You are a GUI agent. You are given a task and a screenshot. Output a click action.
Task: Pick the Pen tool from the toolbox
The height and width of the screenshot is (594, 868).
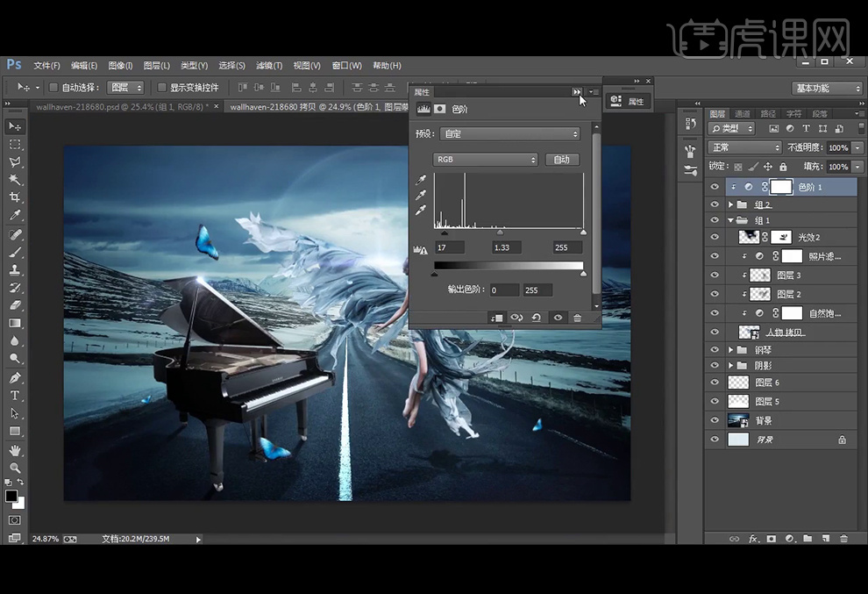(x=15, y=378)
